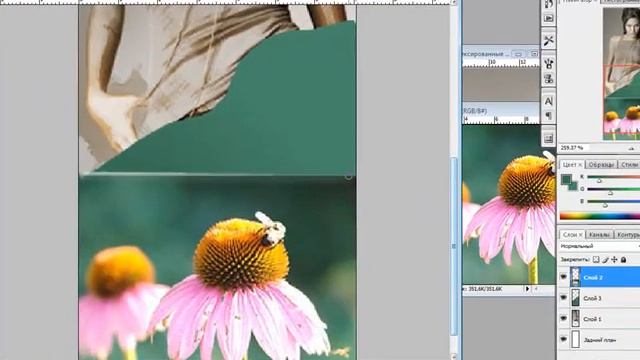640x360 pixels.
Task: Hide Задний план layer with eye icon
Action: [564, 339]
